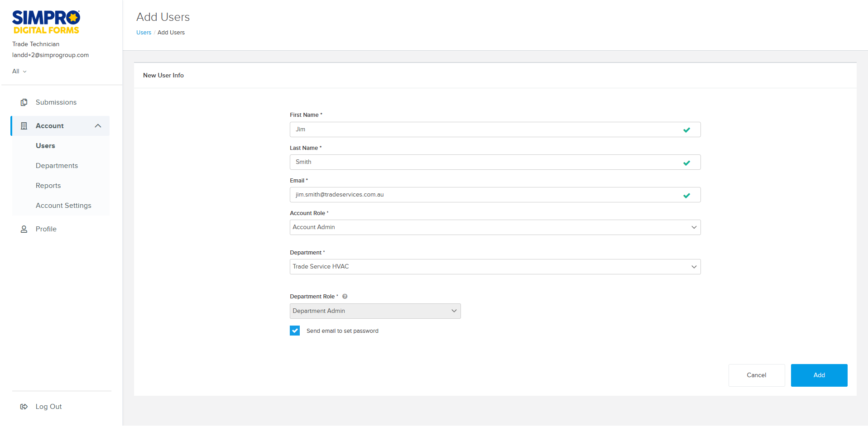Open the All filter dropdown in sidebar
Viewport: 868px width, 427px height.
pos(19,72)
